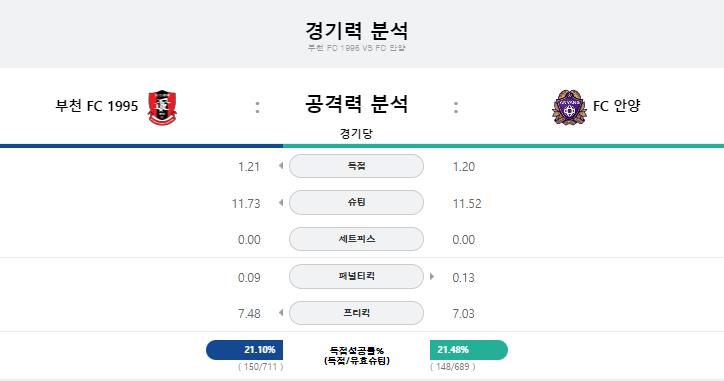Select the 세트피스 stat pill
Screen dimensions: 724x381
(x=356, y=239)
